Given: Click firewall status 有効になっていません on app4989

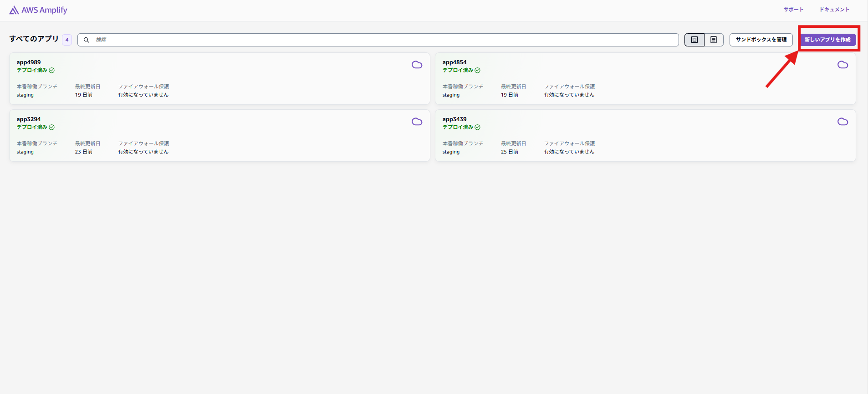Looking at the screenshot, I should (143, 95).
